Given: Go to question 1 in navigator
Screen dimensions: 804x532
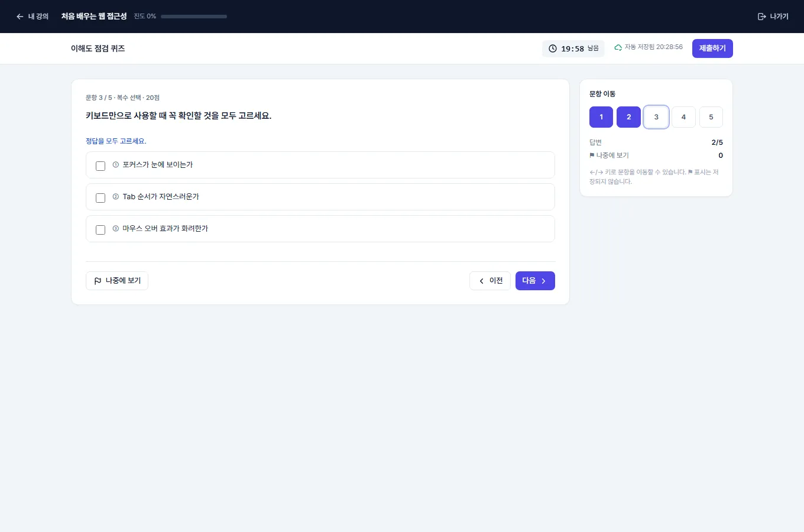Looking at the screenshot, I should 601,117.
